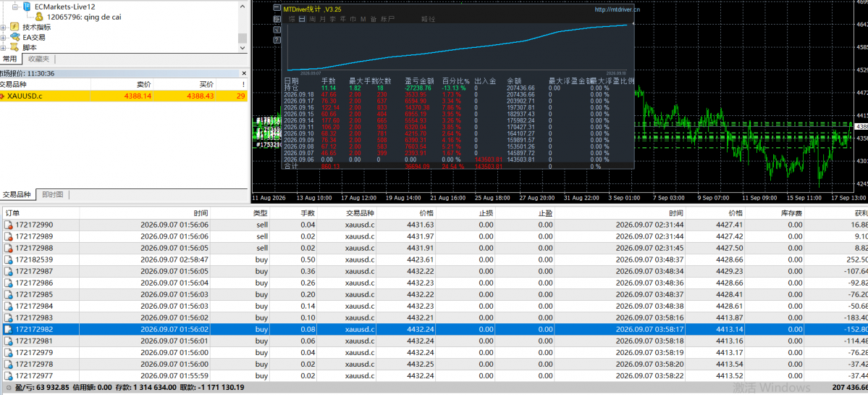
Task: Select the 月 monthly tab in MTDriver
Action: pyautogui.click(x=323, y=20)
